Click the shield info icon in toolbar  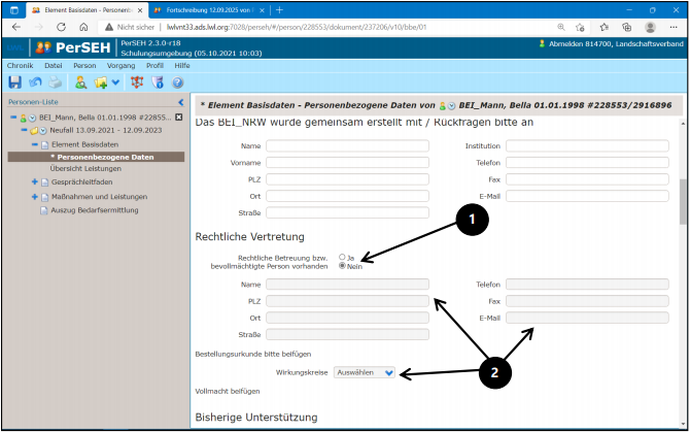(x=158, y=82)
